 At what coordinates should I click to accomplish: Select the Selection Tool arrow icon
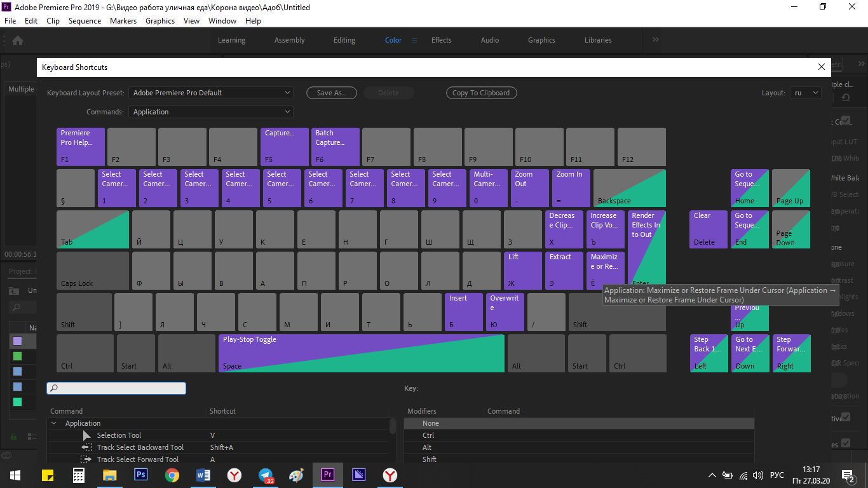86,435
